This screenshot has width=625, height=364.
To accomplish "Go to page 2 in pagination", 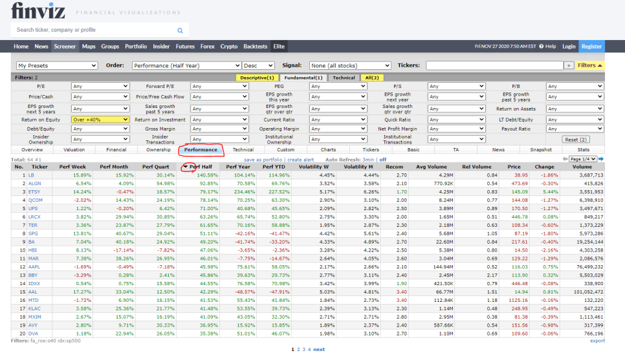I will pos(298,349).
